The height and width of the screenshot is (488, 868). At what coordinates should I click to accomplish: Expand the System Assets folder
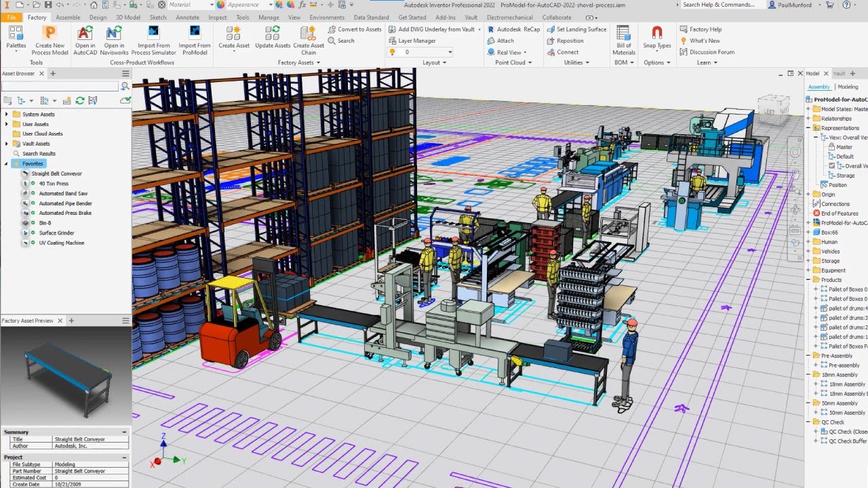[x=7, y=114]
